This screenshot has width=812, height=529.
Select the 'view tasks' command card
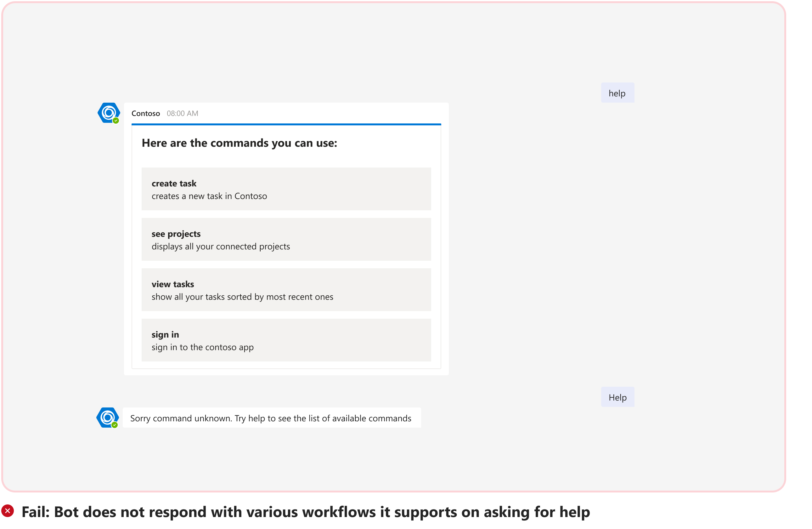[286, 290]
